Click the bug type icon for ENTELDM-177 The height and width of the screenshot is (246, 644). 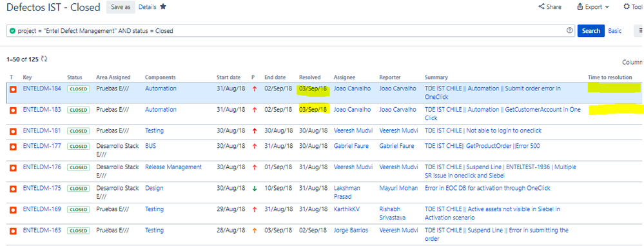point(13,147)
